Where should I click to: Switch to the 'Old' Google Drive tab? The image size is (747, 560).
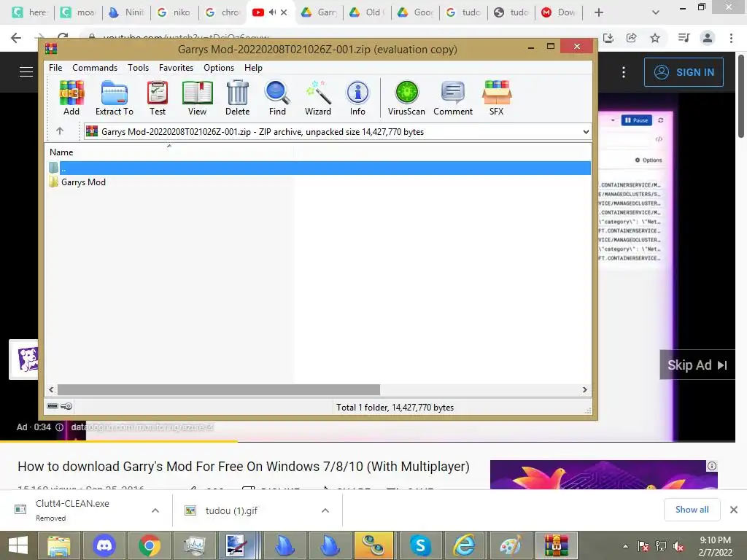click(x=367, y=12)
